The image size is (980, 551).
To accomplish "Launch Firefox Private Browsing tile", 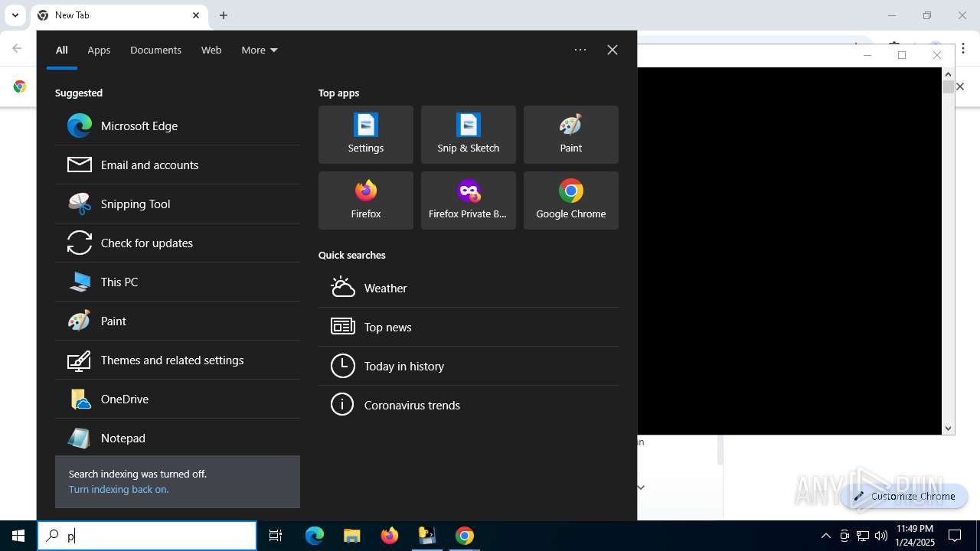I will (469, 201).
